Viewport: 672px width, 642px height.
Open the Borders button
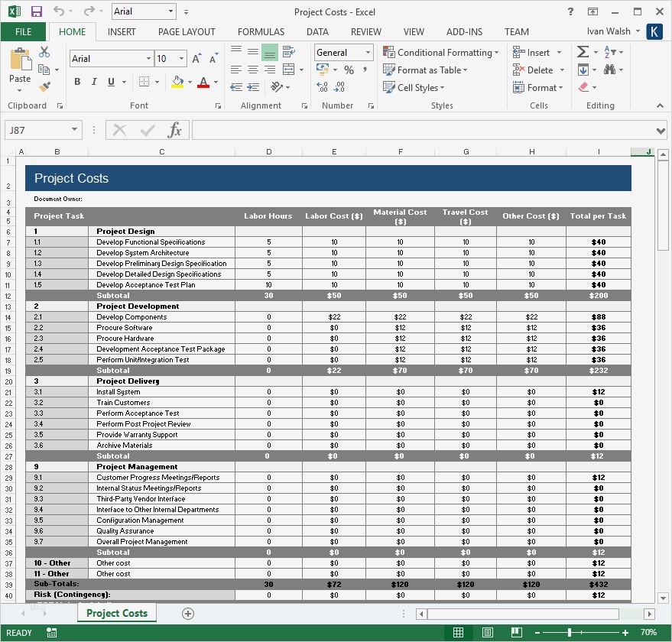tap(144, 82)
